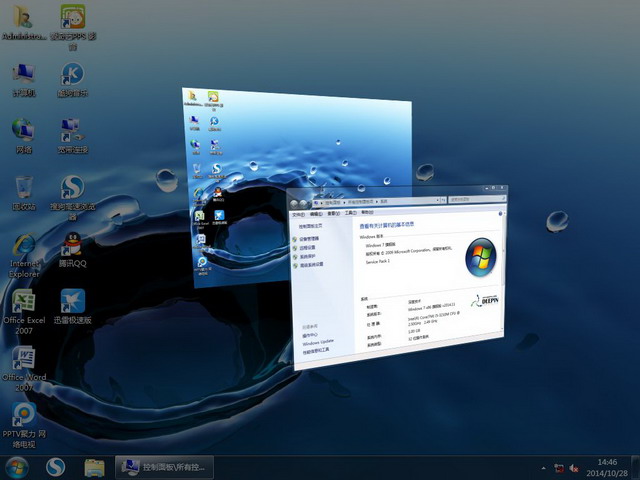Click Forward arrow in the System window
The width and height of the screenshot is (640, 480).
point(303,203)
